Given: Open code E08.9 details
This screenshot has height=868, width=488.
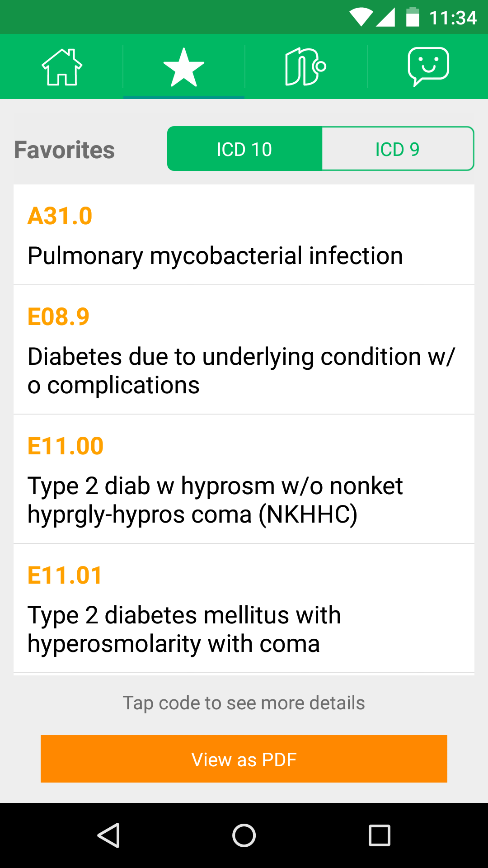Looking at the screenshot, I should point(59,316).
